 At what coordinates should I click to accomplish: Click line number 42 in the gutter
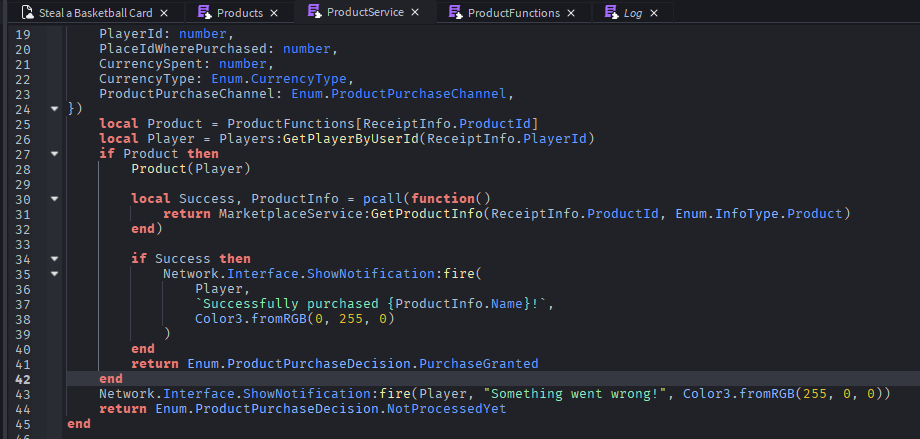pos(22,379)
